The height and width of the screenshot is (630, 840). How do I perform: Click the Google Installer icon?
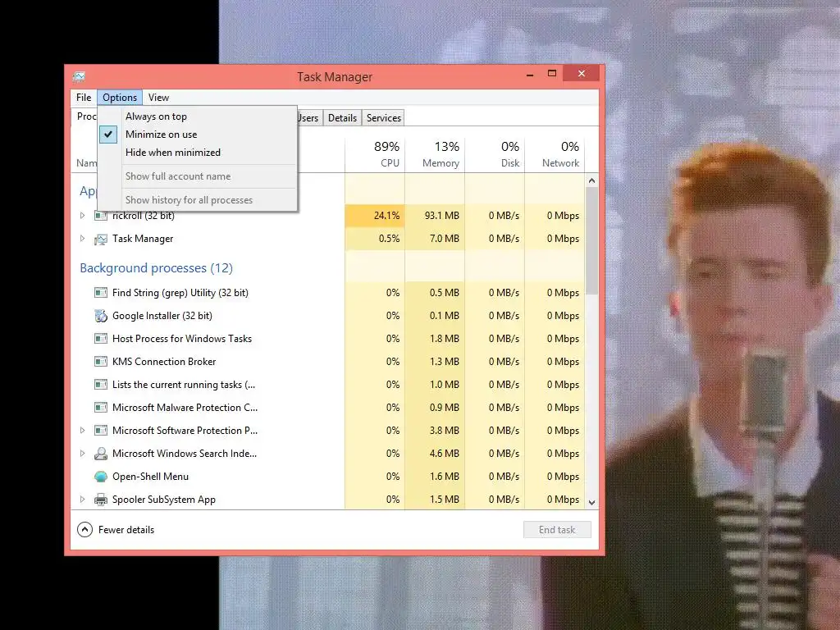pyautogui.click(x=101, y=316)
